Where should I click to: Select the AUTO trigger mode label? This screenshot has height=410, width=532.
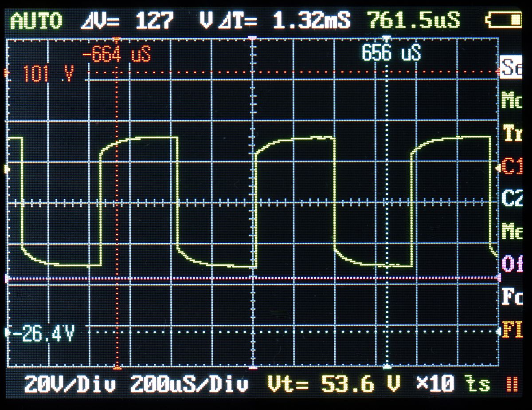click(x=36, y=21)
